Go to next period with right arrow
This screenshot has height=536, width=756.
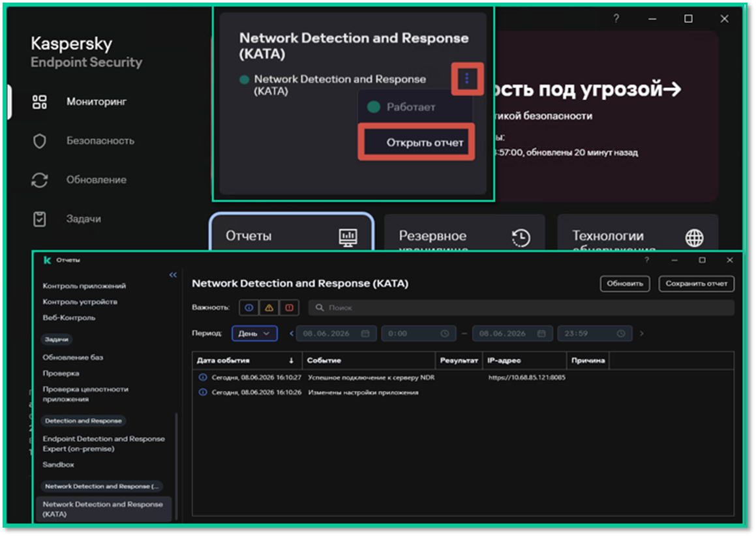(x=641, y=334)
